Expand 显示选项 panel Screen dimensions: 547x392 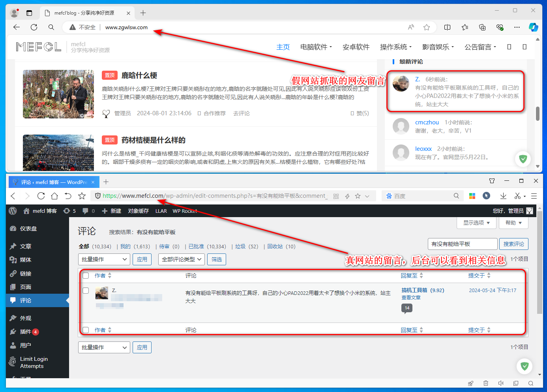(476, 223)
